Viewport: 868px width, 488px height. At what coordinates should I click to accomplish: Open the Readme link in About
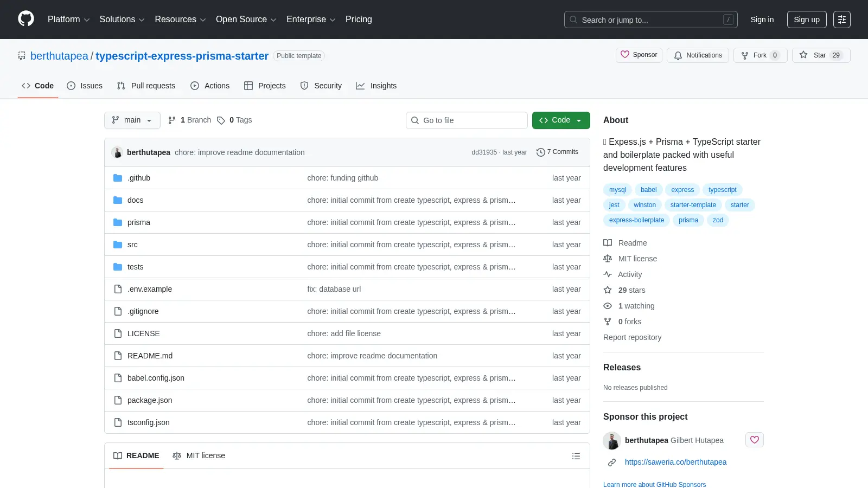(x=625, y=243)
